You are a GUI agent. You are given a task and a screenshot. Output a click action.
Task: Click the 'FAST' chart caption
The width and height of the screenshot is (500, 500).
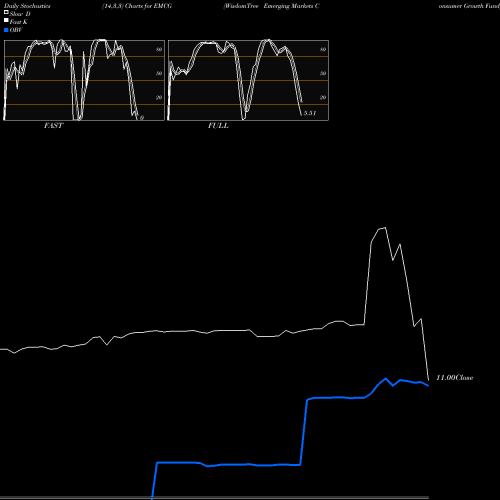tap(54, 126)
